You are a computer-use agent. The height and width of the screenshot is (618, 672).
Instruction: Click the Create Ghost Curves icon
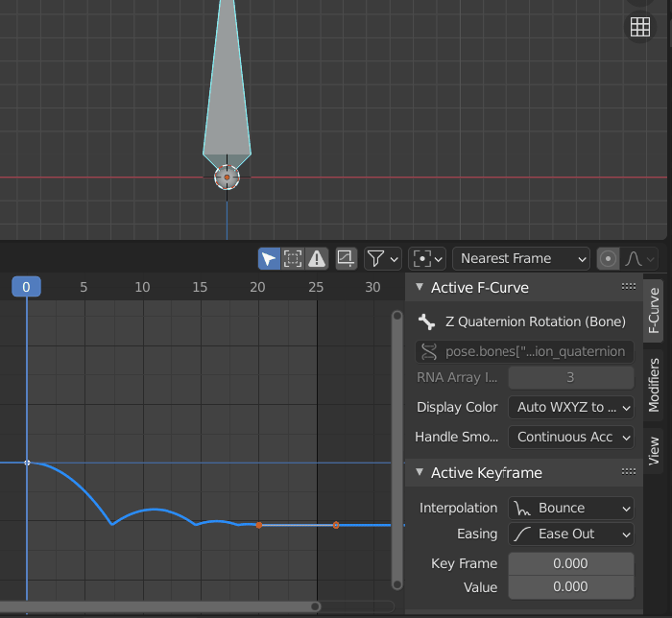click(347, 259)
